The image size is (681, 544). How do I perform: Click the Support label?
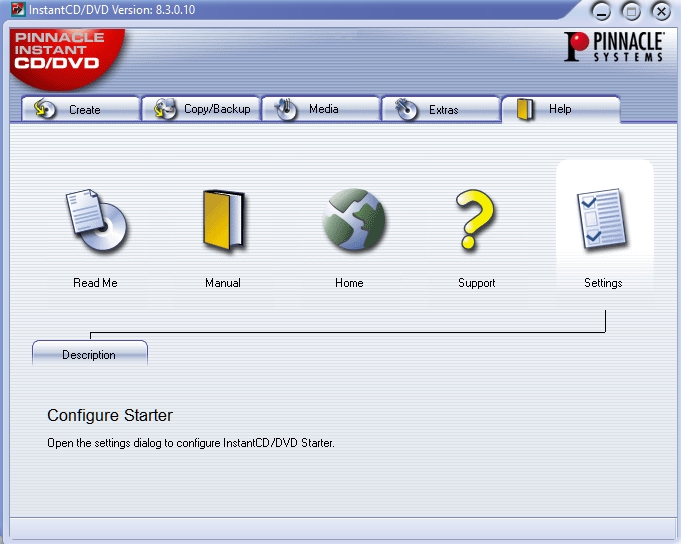tap(476, 283)
